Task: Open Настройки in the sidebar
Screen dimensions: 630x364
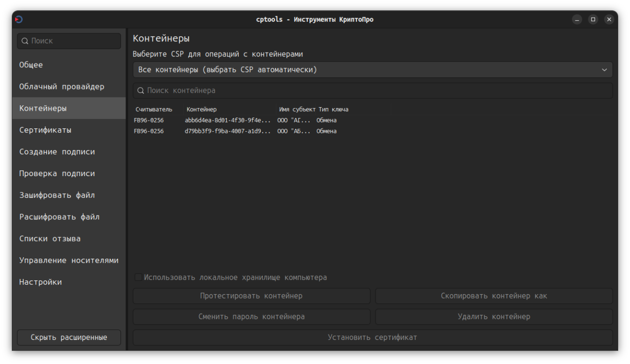Action: [x=69, y=282]
